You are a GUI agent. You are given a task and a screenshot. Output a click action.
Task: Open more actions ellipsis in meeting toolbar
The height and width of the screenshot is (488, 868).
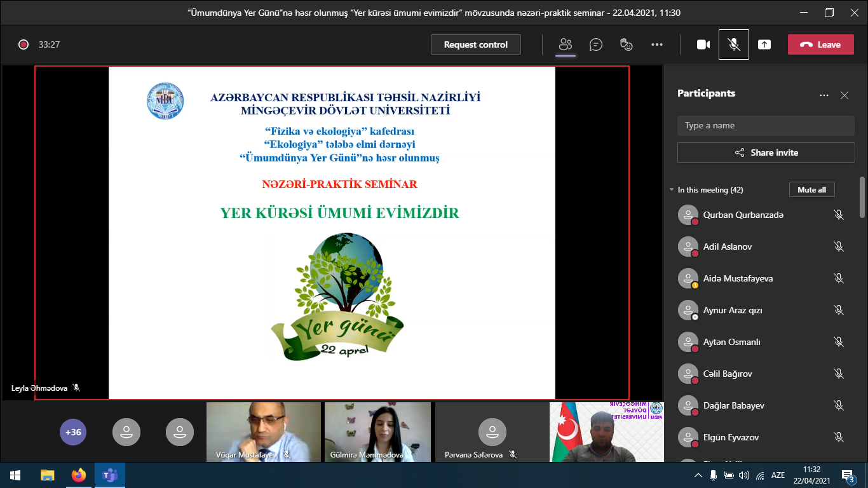657,44
